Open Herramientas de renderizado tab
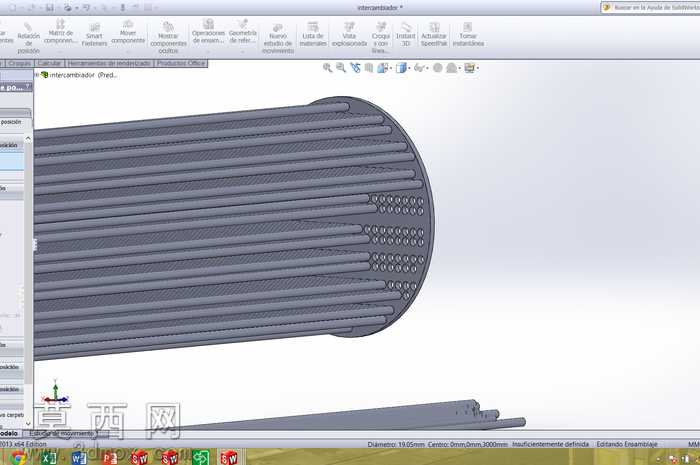 [109, 63]
